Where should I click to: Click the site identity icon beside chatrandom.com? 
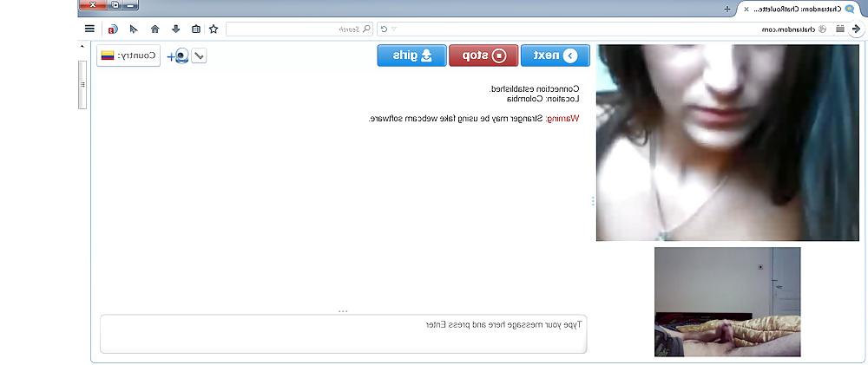(823, 29)
